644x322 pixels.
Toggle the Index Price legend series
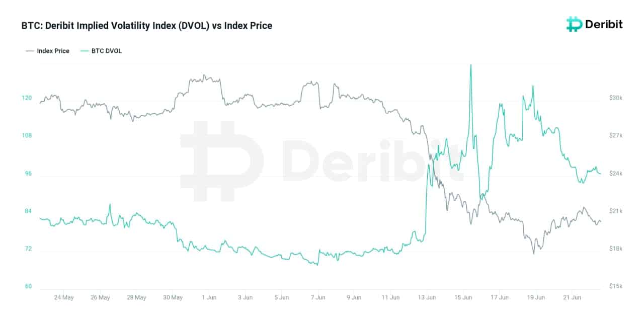pos(53,51)
